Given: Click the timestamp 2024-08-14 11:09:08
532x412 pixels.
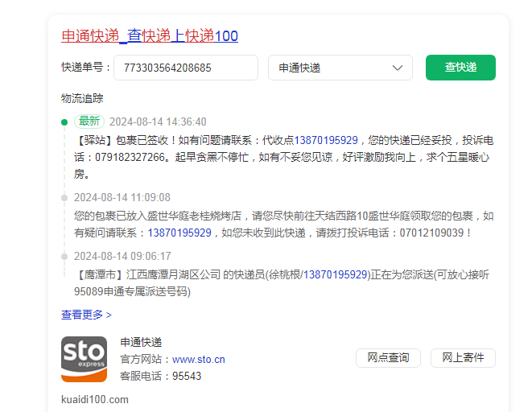Looking at the screenshot, I should (x=122, y=197).
